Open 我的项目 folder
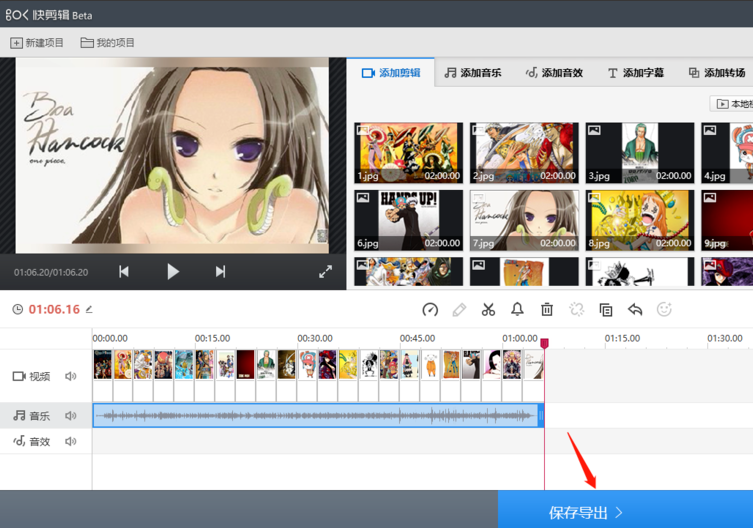Screen dimensions: 753x528 (108, 43)
